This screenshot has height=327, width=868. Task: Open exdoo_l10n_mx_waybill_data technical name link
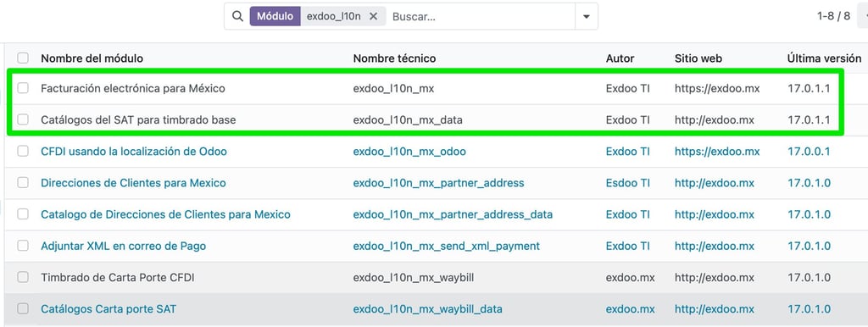click(428, 309)
